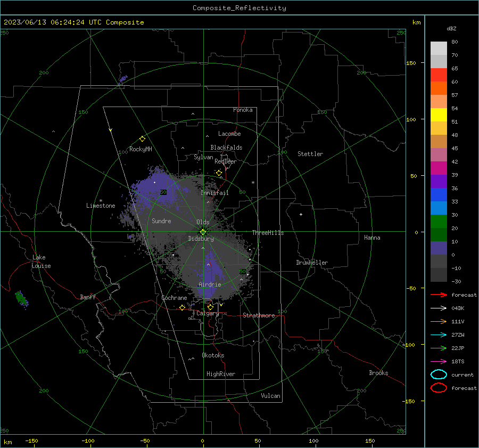Click the green 22JP arrow icon
This screenshot has width=479, height=448.
(439, 348)
